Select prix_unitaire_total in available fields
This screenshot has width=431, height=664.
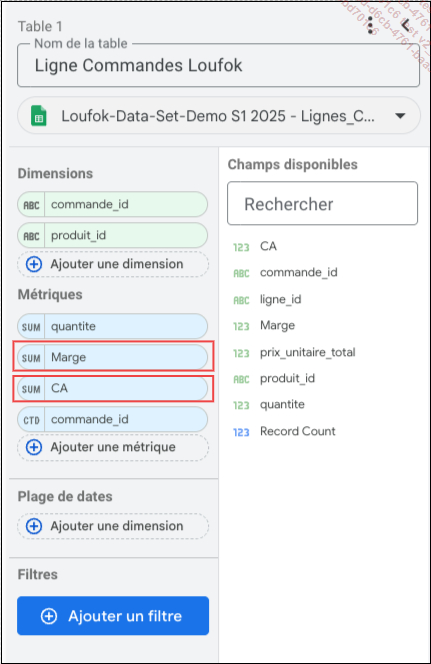pyautogui.click(x=308, y=352)
